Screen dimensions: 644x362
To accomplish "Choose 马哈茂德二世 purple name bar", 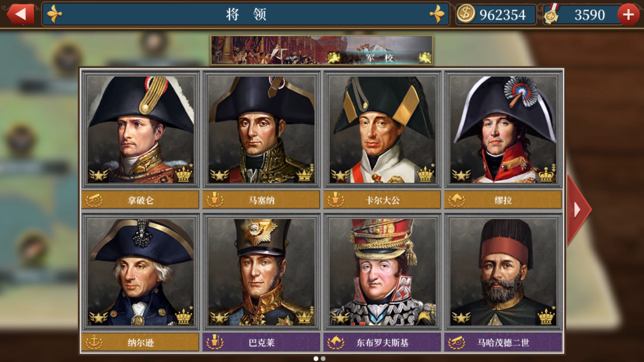I will (x=503, y=342).
